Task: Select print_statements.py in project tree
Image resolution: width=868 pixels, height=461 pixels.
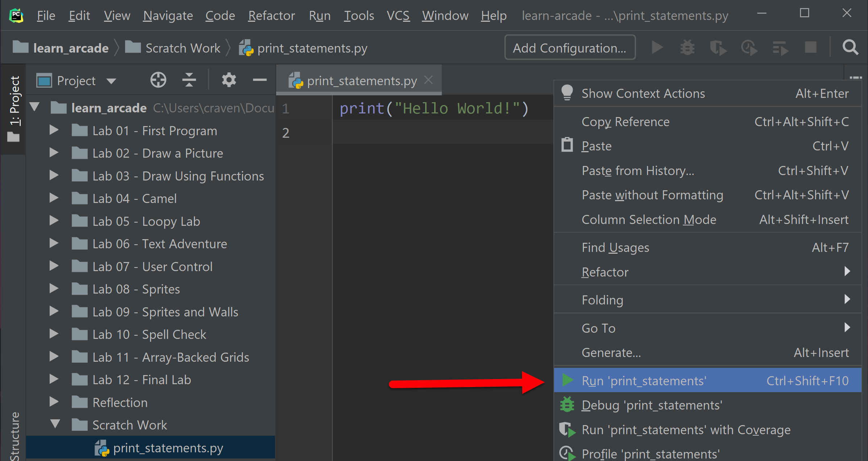Action: coord(151,448)
